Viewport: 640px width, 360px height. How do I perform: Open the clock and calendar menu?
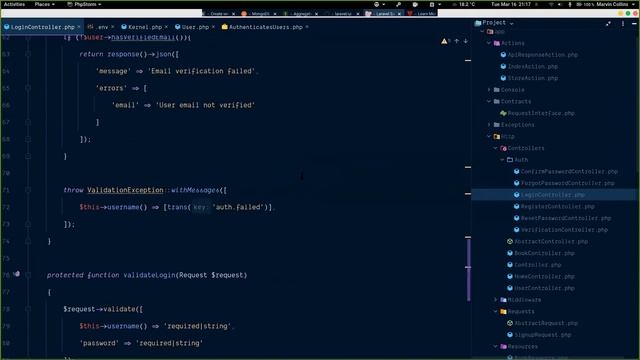coord(511,4)
